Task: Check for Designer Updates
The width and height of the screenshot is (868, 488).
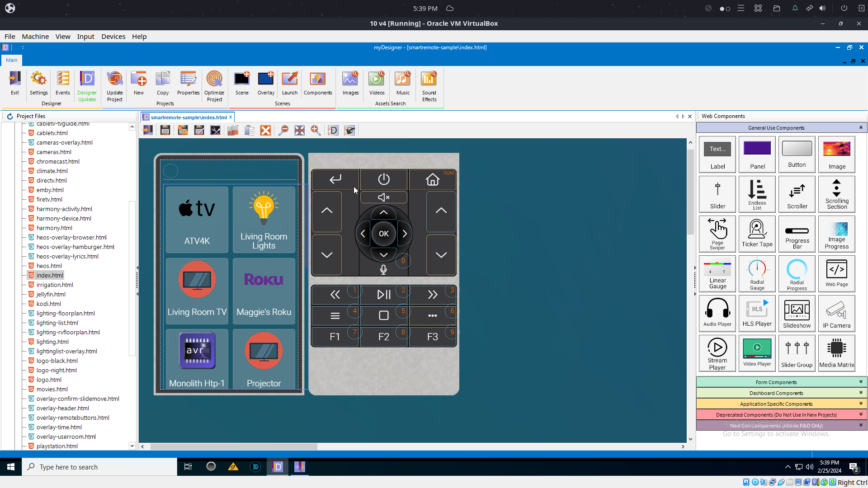Action: [87, 86]
